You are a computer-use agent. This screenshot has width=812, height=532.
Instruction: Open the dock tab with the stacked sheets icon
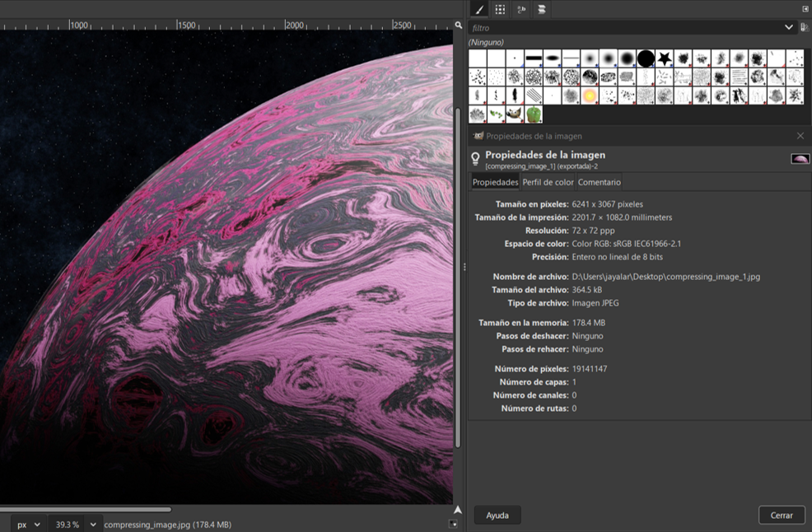click(x=542, y=9)
